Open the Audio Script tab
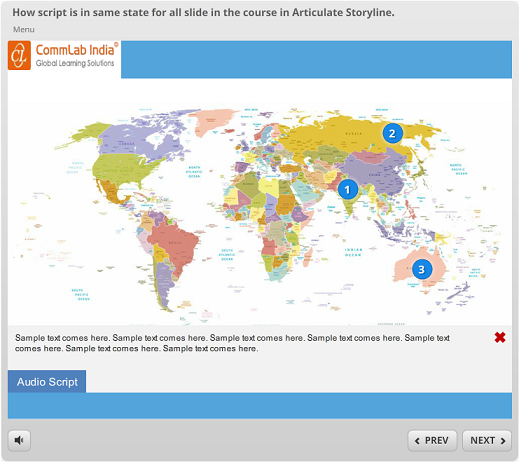 pyautogui.click(x=47, y=382)
